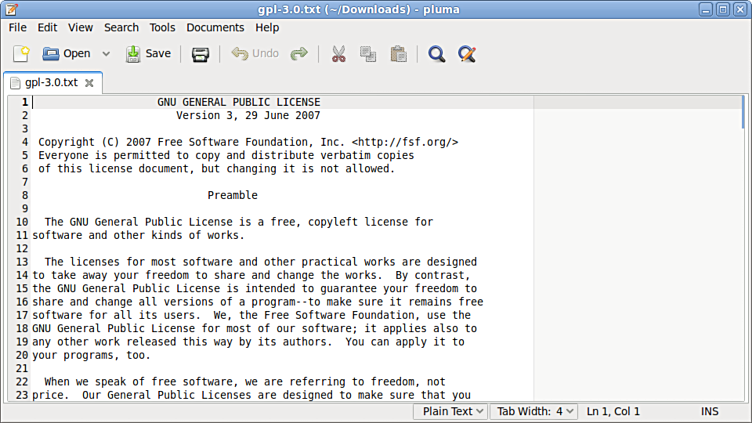Click the Paste clipboard icon
Viewport: 752px width, 423px height.
tap(398, 54)
